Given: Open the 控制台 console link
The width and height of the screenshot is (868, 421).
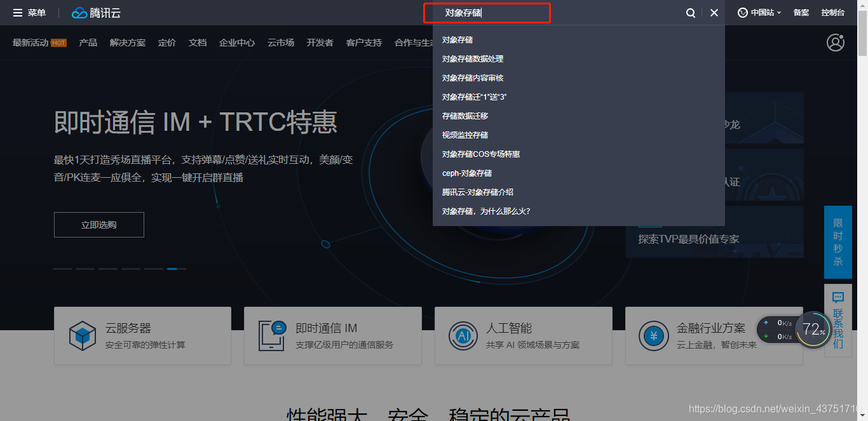Looking at the screenshot, I should coord(833,13).
